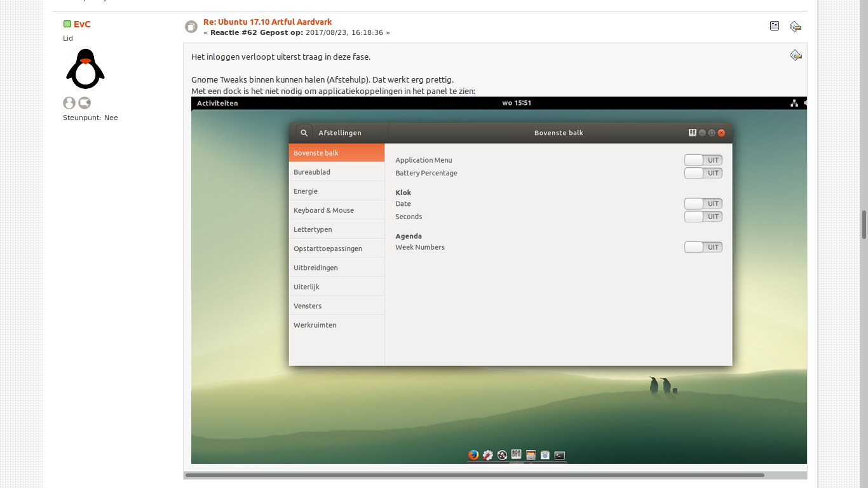This screenshot has width=868, height=488.
Task: Open the Tweaks sliders icon in the dock
Action: [x=517, y=454]
